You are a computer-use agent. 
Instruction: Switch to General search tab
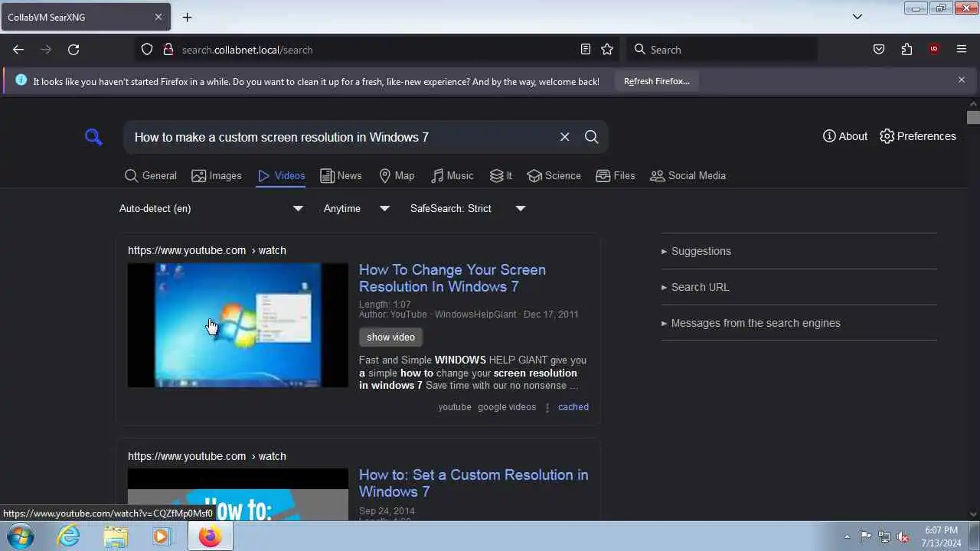pyautogui.click(x=151, y=175)
